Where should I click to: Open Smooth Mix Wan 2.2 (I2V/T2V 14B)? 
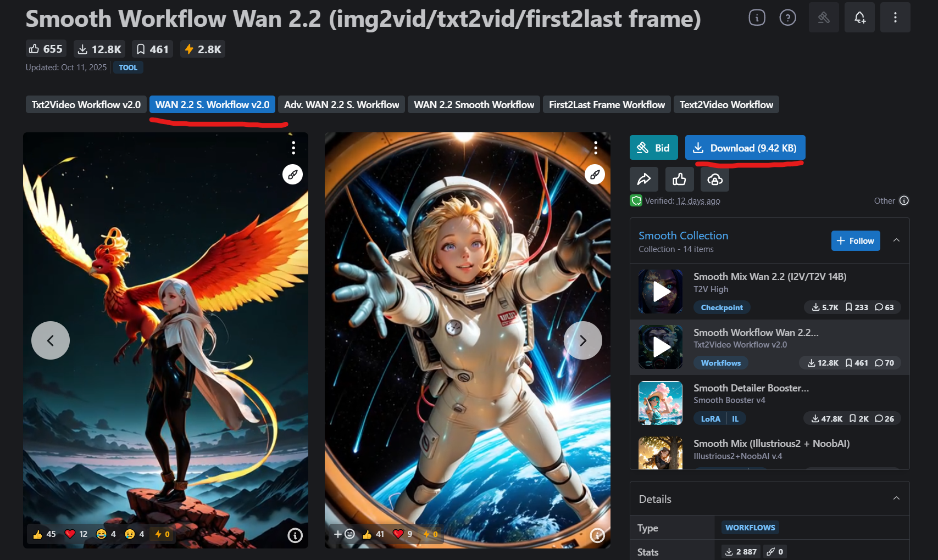coord(770,277)
